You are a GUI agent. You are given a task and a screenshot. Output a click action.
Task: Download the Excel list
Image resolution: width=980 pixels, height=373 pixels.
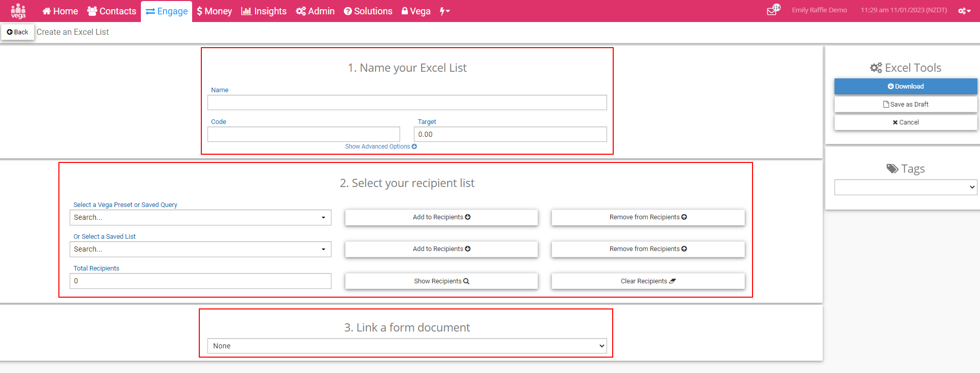coord(905,87)
